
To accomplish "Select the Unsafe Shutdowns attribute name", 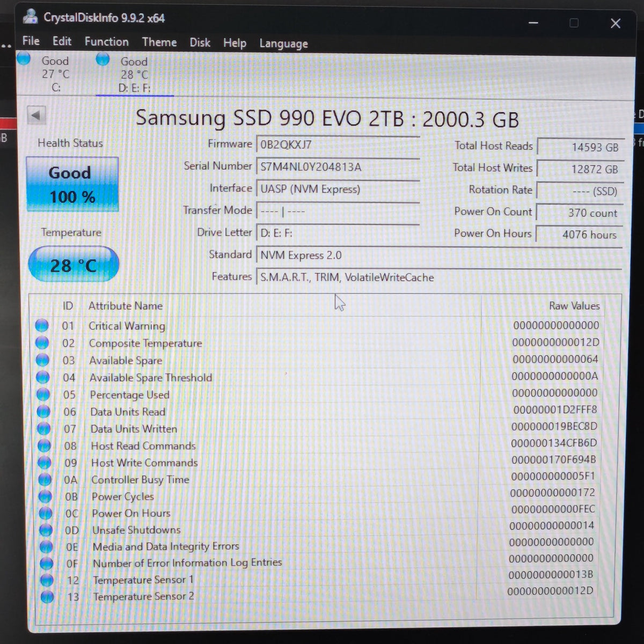I will 136,530.
